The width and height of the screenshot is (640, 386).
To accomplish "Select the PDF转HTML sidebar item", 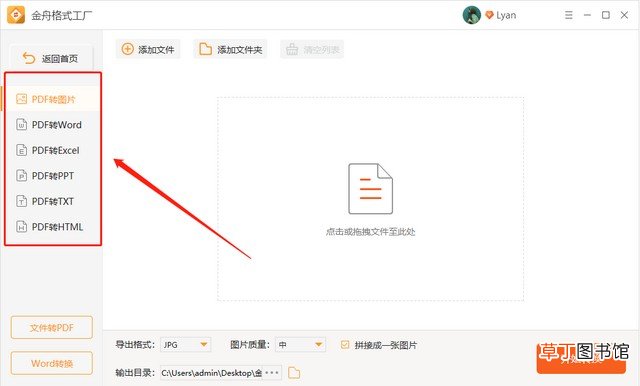I will pyautogui.click(x=51, y=227).
